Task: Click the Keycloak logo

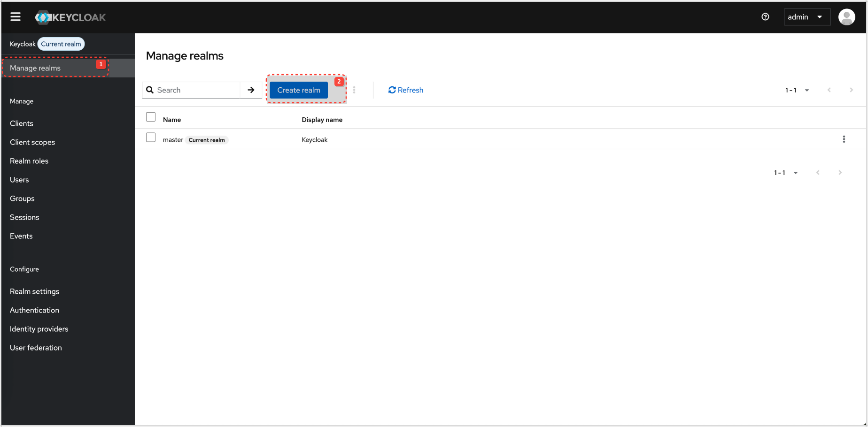Action: coord(70,17)
